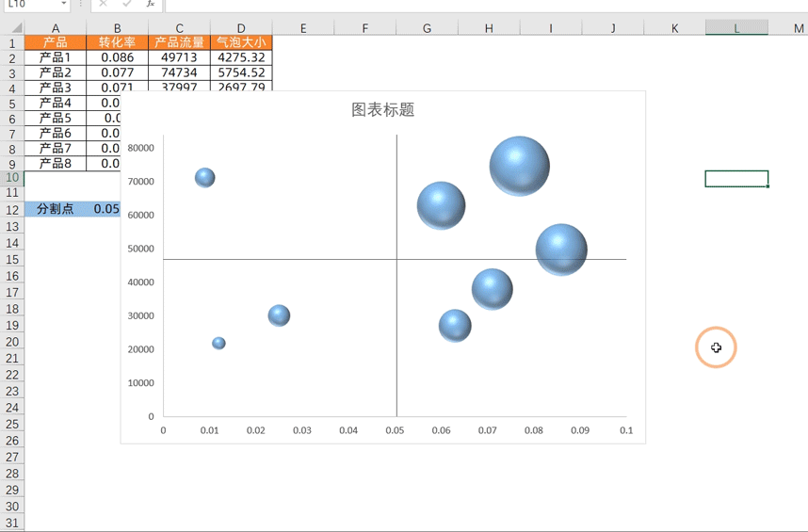Click in the formula bar input area
This screenshot has height=532, width=808.
pos(471,5)
